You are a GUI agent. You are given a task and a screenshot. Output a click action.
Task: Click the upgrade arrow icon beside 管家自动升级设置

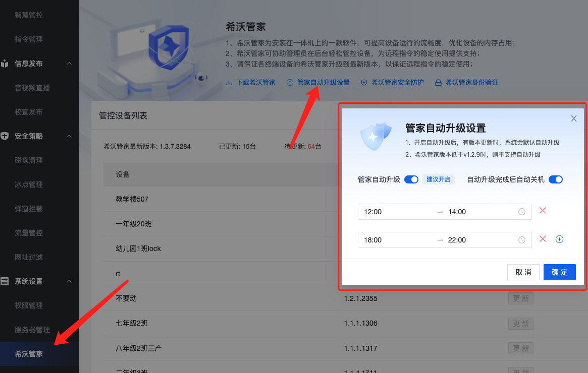coord(290,82)
